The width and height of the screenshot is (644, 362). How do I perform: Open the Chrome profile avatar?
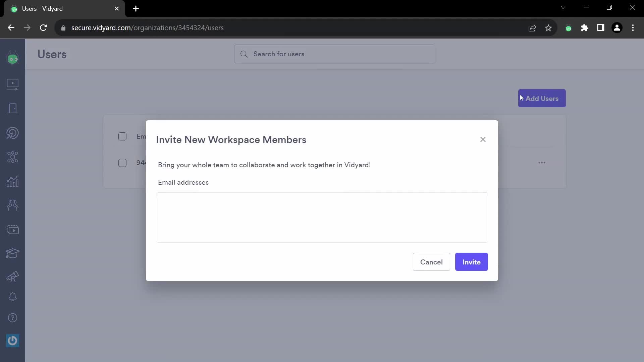coord(617,28)
